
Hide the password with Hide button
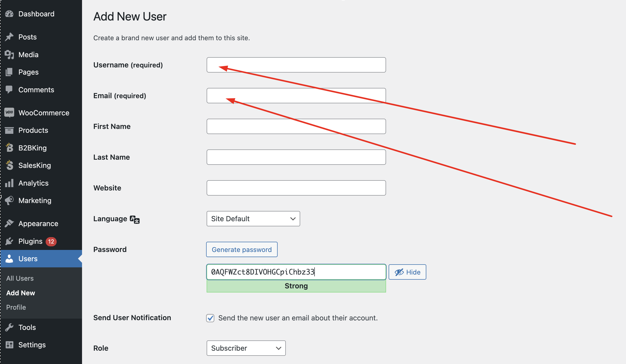coord(407,272)
